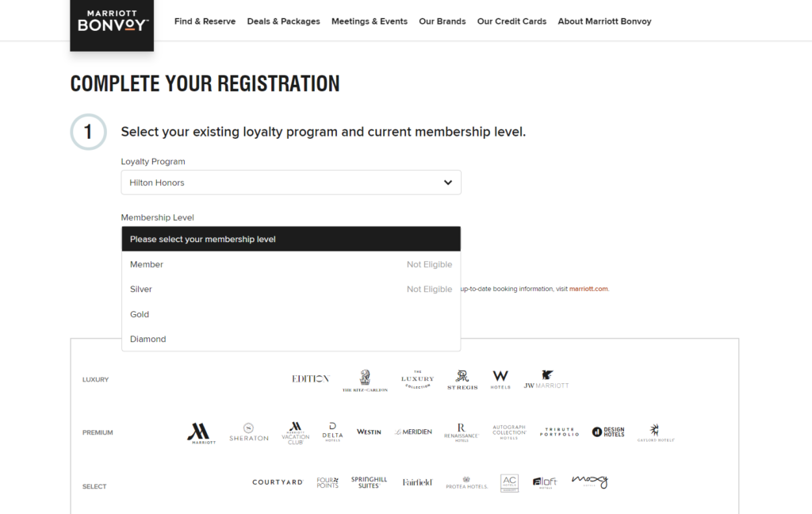Click the Design Hotels logo
The height and width of the screenshot is (514, 812).
[608, 432]
